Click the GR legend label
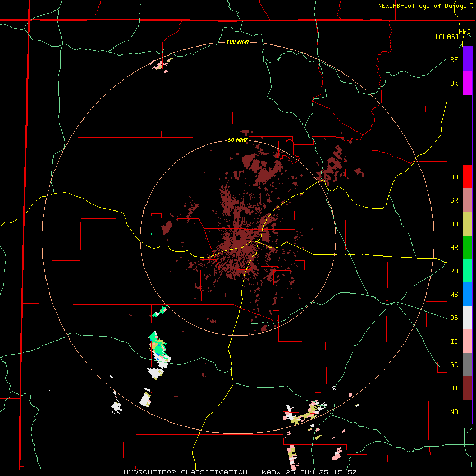Screen dimensions: 476x476 pyautogui.click(x=454, y=200)
